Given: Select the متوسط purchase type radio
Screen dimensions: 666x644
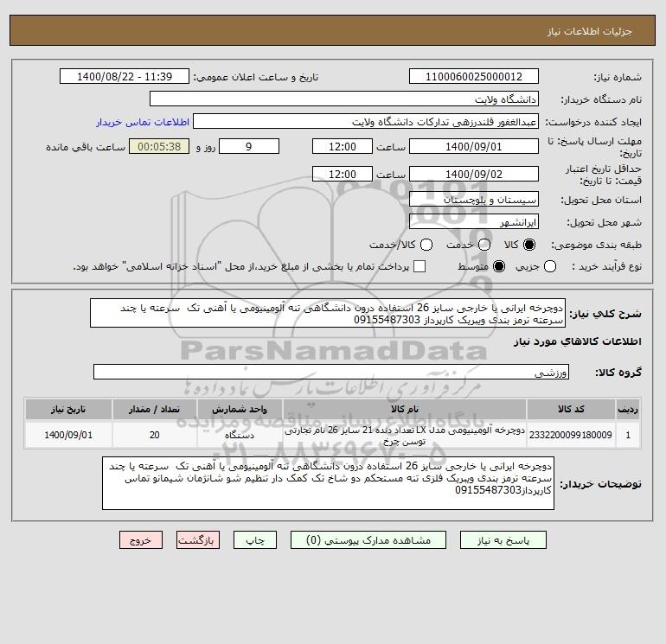Looking at the screenshot, I should click(x=499, y=266).
